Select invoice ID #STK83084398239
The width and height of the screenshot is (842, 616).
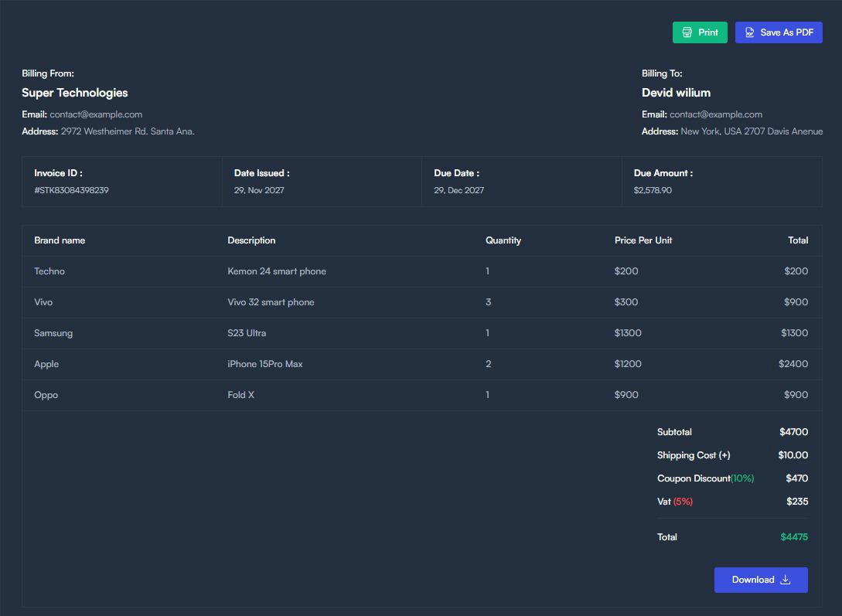(x=71, y=190)
